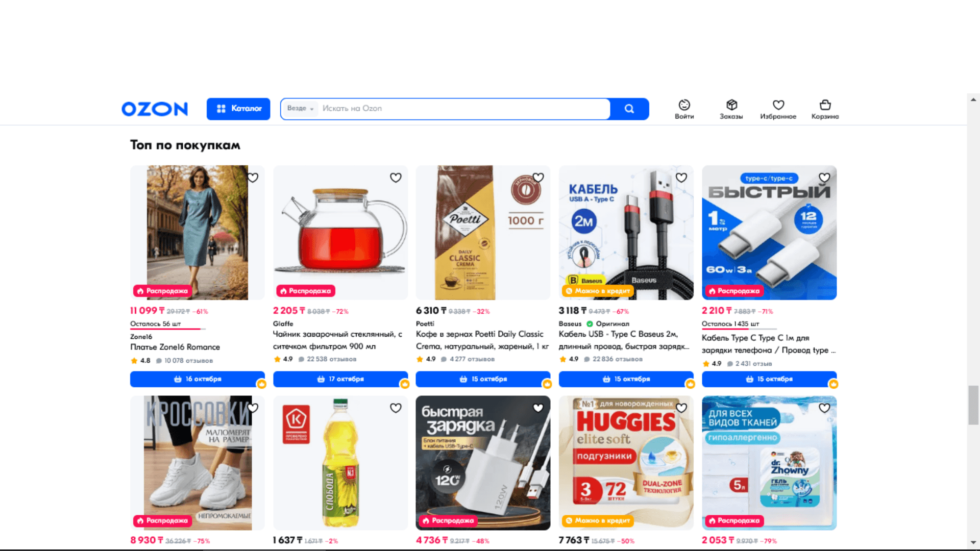Screen dimensions: 980x551
Task: Open the sunflower oil product image
Action: tap(340, 463)
